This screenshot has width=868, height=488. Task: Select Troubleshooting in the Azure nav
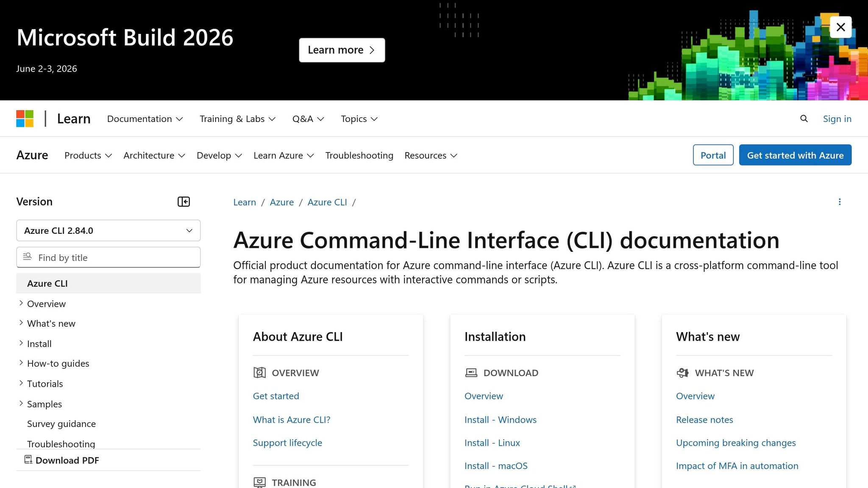click(359, 155)
